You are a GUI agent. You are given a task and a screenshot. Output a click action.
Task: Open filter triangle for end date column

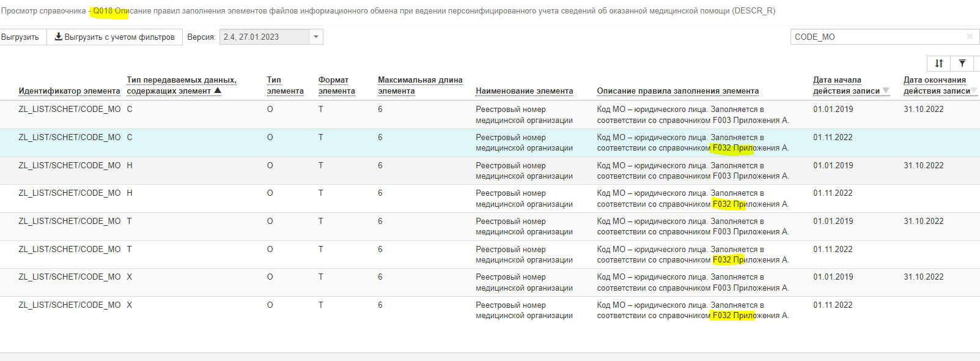[x=974, y=91]
